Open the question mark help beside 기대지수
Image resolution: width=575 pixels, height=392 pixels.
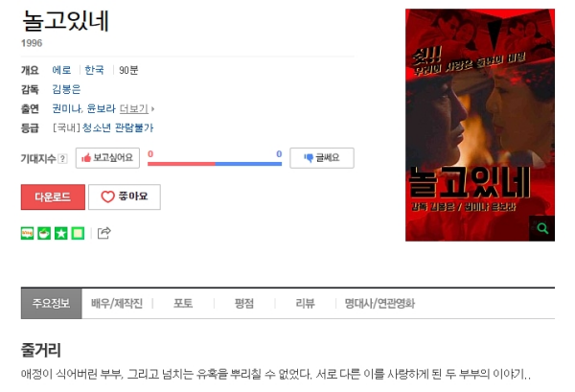(62, 159)
